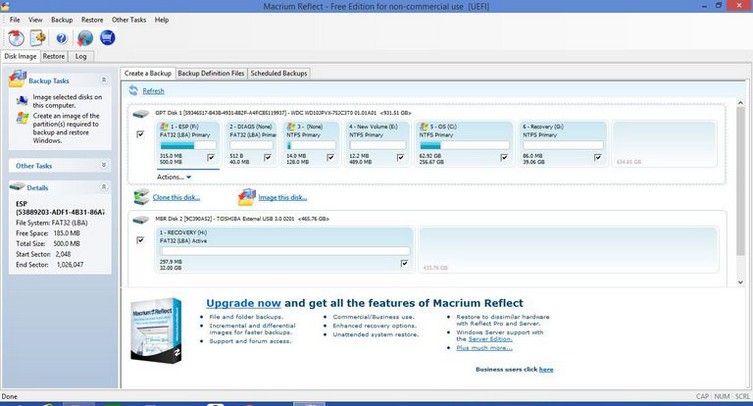Screen dimensions: 753x406
Task: Click the blue shopping cart purchase icon
Action: point(108,37)
